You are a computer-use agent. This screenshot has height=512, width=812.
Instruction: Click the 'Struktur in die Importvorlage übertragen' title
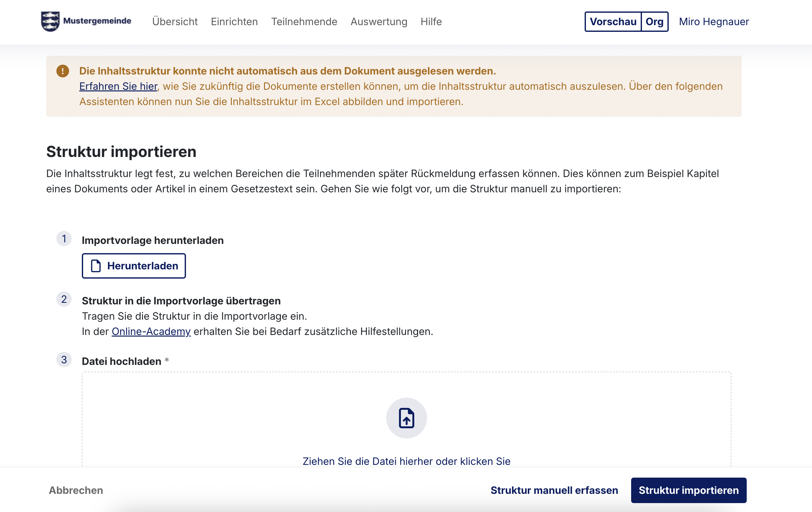point(181,301)
